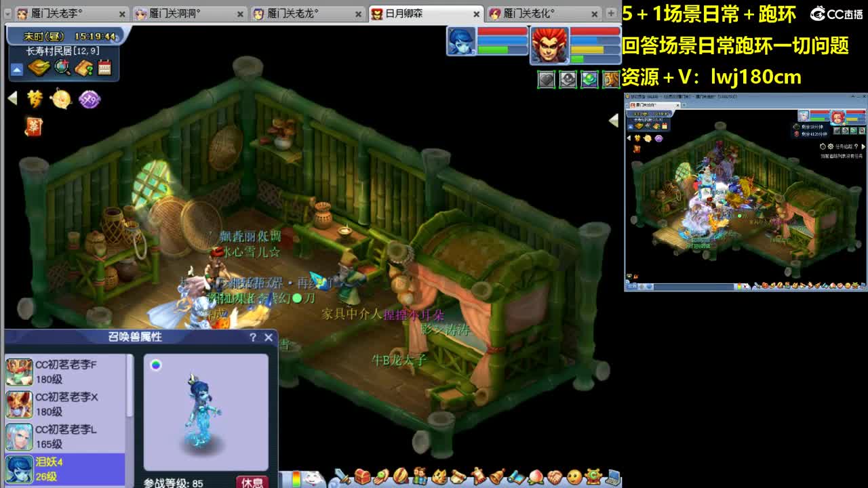Select pet CC初茗老李X in list
Viewport: 868px width, 488px height.
65,404
